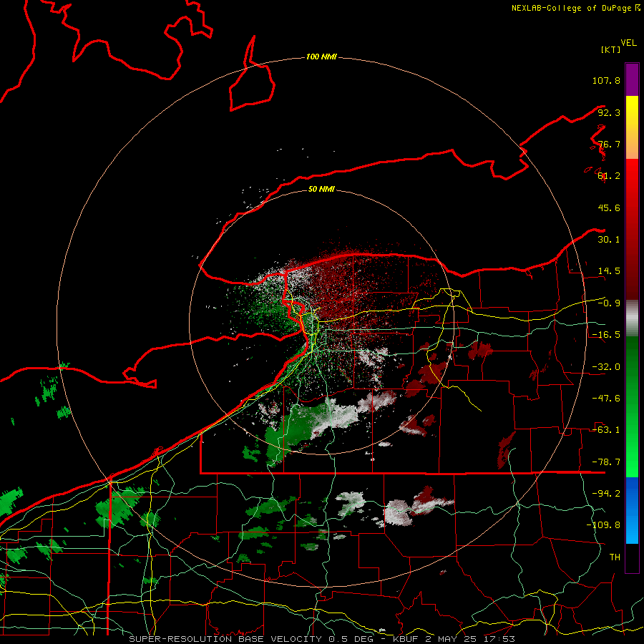Click the TH legend label
Viewport: 644px width, 644px height.
tap(615, 557)
